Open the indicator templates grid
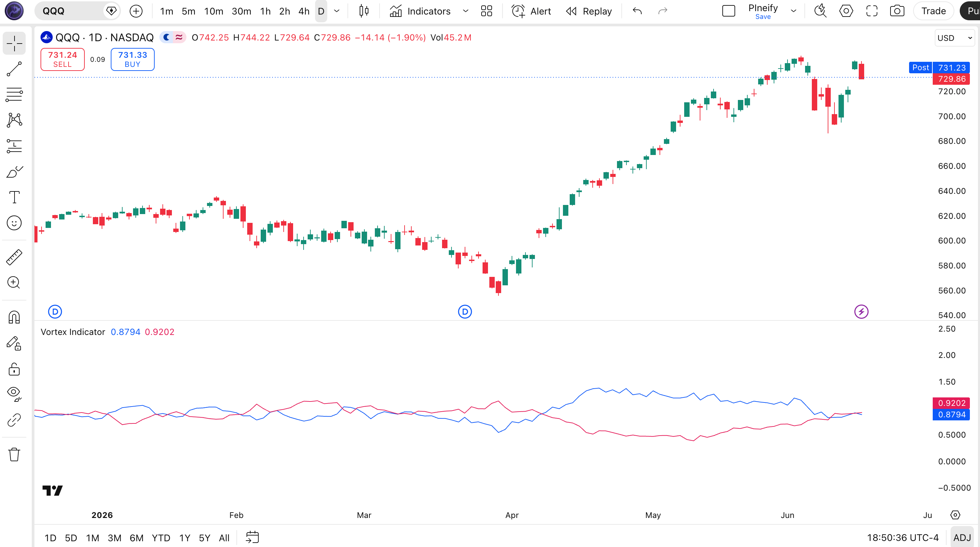 pos(487,11)
